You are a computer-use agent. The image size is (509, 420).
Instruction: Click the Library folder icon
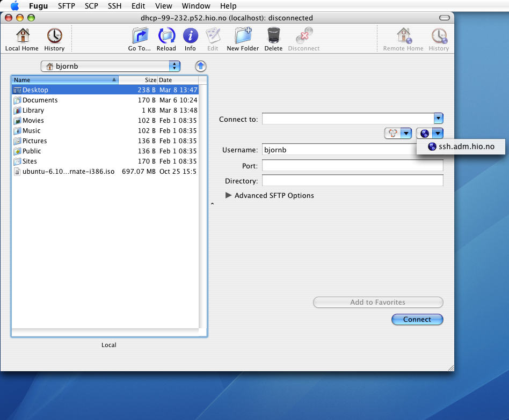pyautogui.click(x=17, y=110)
